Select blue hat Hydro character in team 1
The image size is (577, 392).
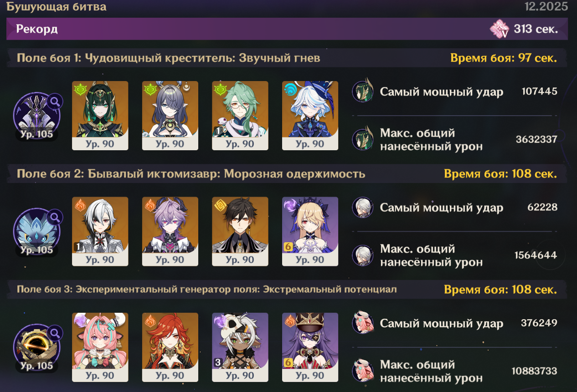pyautogui.click(x=310, y=116)
